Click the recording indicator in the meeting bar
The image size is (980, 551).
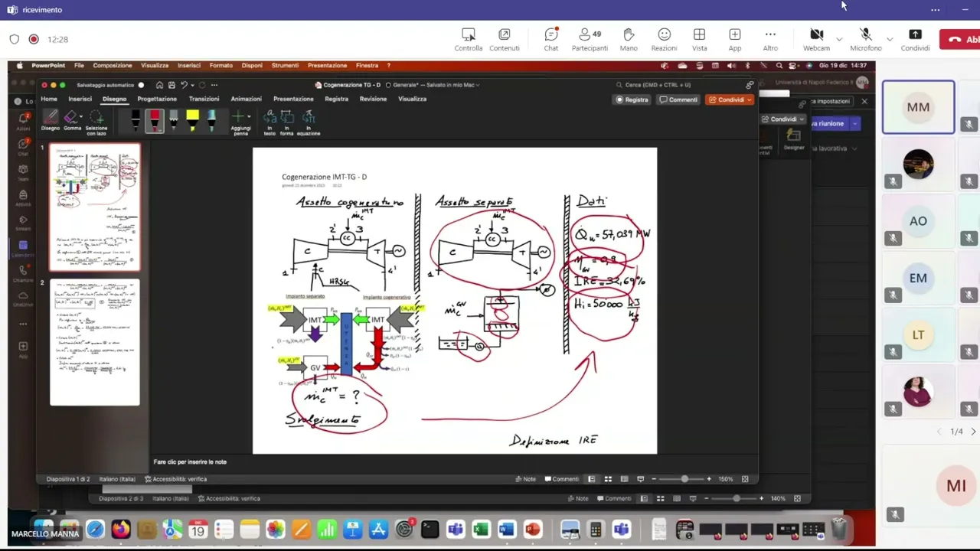34,39
